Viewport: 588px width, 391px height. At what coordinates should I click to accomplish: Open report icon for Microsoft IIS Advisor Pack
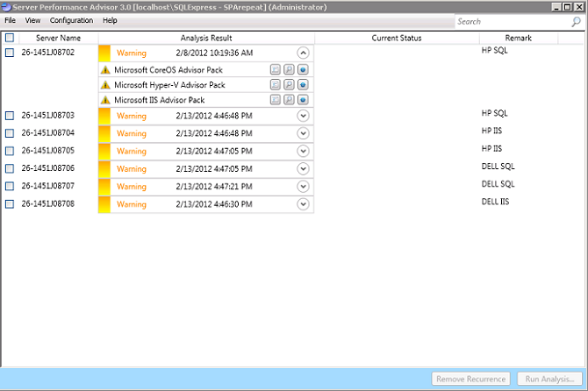(x=276, y=100)
